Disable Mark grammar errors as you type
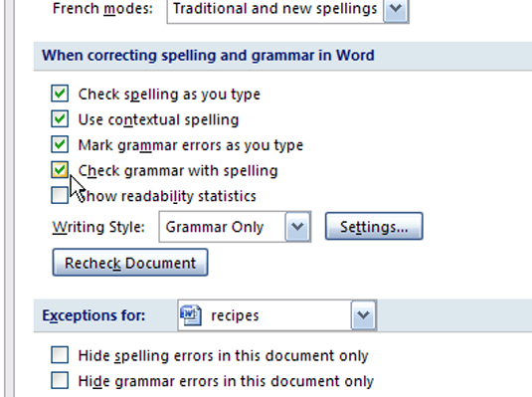Image resolution: width=532 pixels, height=397 pixels. click(x=60, y=144)
